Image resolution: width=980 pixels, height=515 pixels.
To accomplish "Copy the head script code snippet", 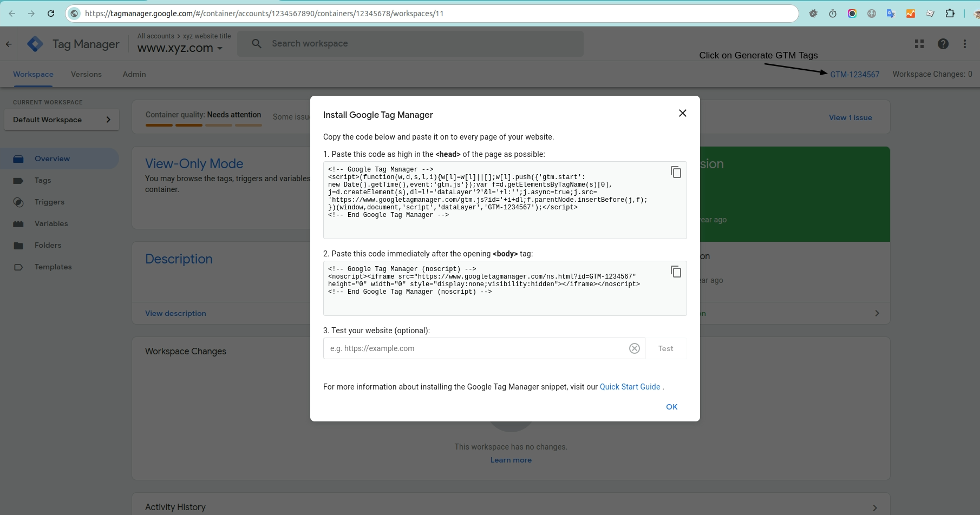I will (676, 172).
